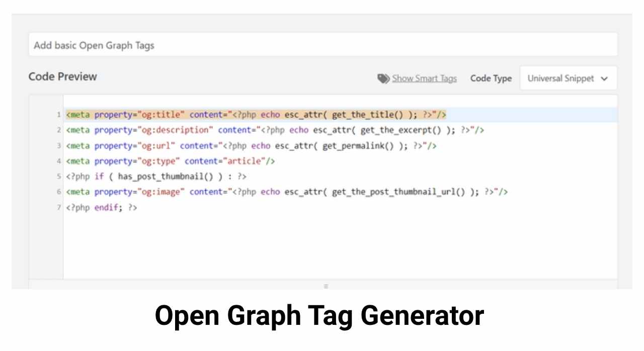Viewport: 644px width, 351px height.
Task: Click the editor resize handle below the code area
Action: [326, 286]
